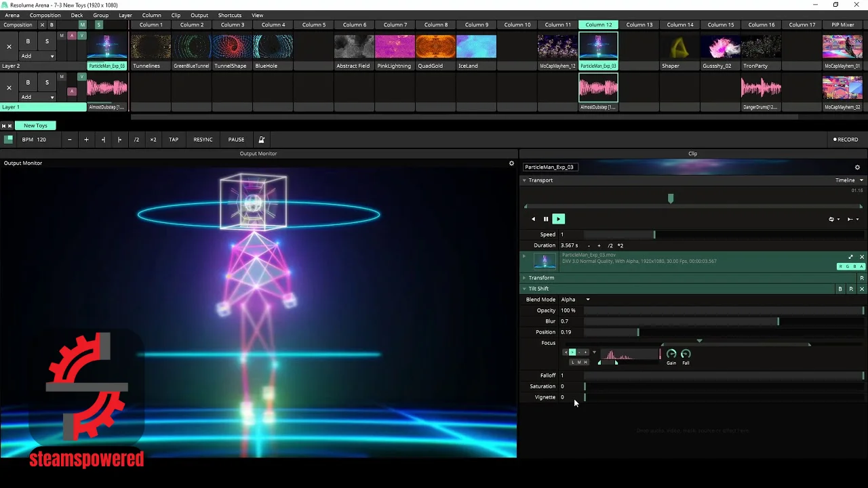Double BPM with ×2 button

click(153, 140)
